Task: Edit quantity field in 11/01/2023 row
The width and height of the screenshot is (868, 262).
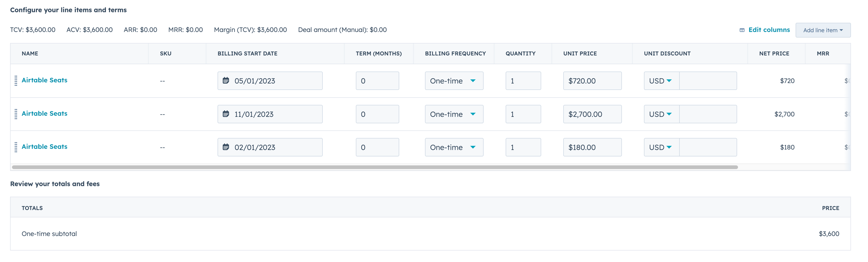Action: [x=523, y=114]
